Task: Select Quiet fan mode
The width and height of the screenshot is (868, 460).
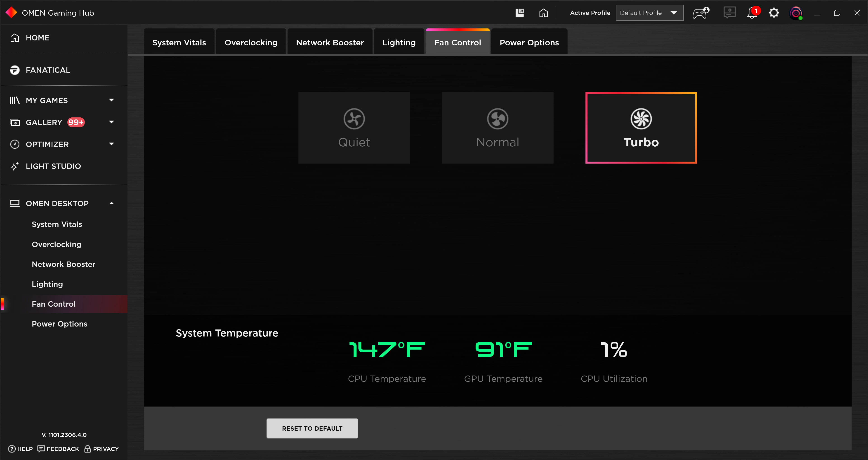Action: click(354, 128)
